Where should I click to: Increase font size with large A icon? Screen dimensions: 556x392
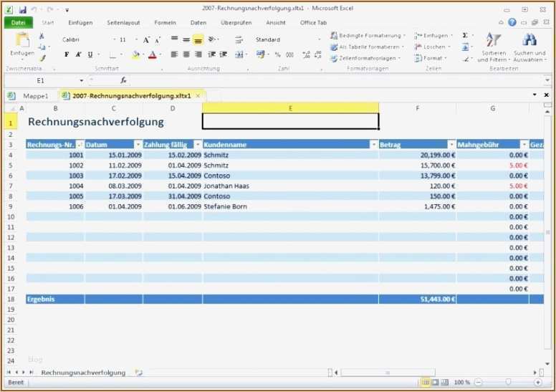click(146, 39)
